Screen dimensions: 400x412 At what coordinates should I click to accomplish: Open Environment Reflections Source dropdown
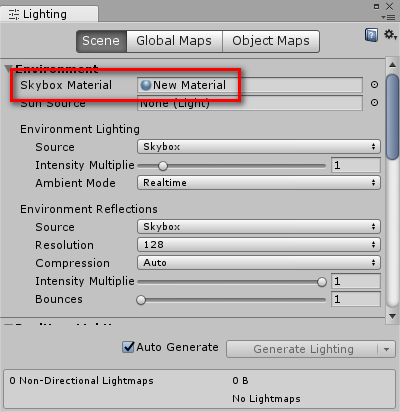pyautogui.click(x=259, y=227)
